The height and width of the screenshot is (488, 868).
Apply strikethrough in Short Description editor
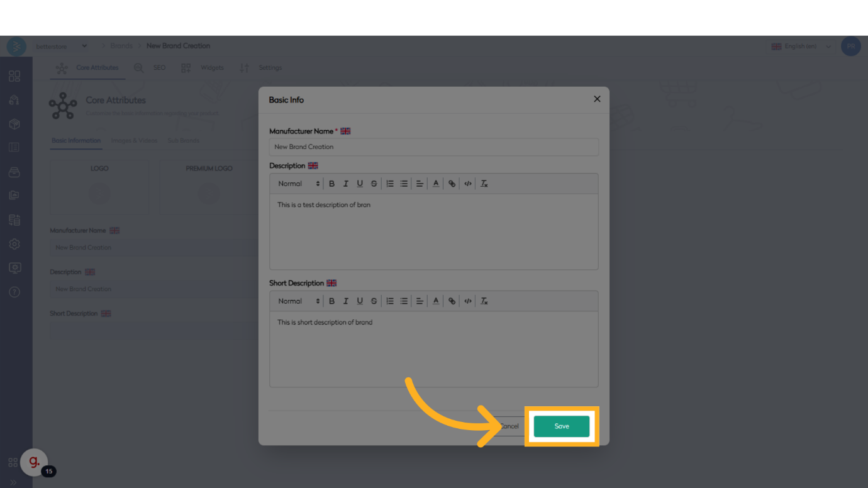374,301
